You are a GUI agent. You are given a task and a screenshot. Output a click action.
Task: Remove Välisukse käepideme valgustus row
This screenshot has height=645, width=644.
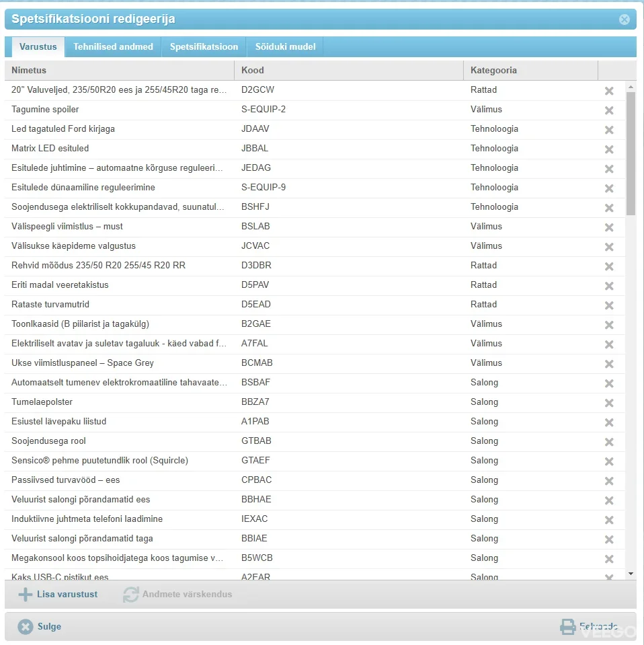(x=609, y=246)
